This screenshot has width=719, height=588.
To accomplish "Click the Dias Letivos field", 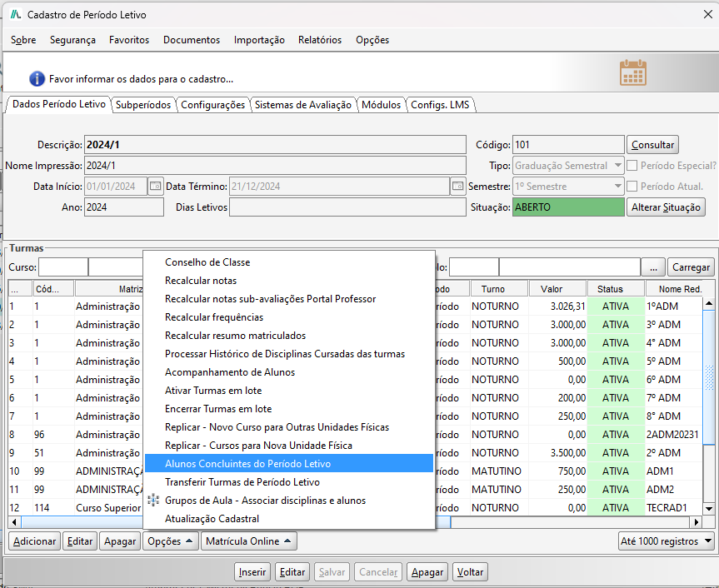I will [347, 207].
